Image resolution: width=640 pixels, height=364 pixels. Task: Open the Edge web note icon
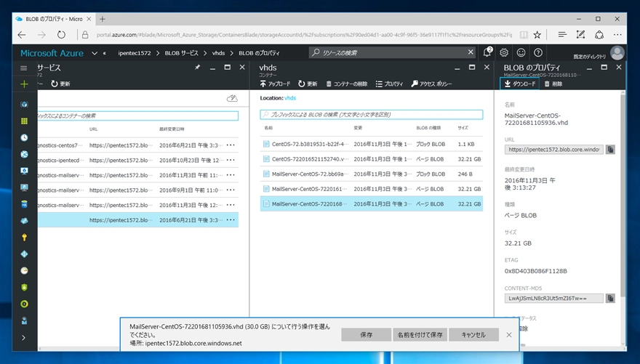580,35
